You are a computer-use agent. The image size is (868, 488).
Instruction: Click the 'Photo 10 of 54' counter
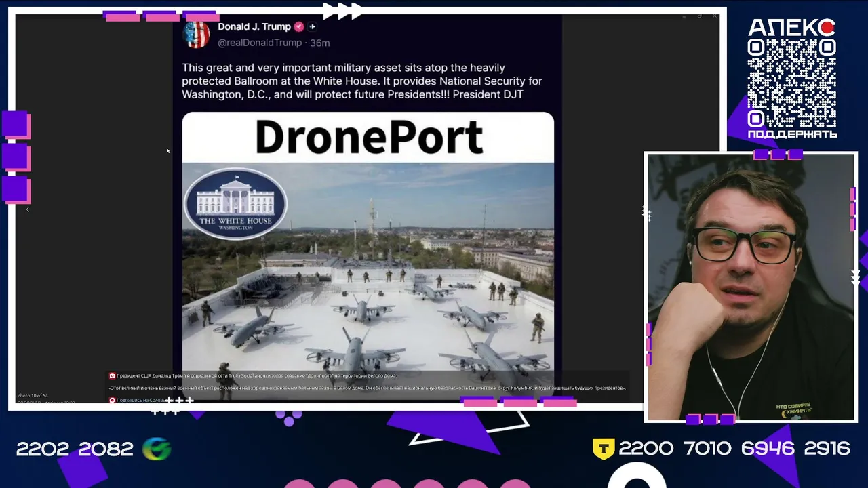(33, 395)
